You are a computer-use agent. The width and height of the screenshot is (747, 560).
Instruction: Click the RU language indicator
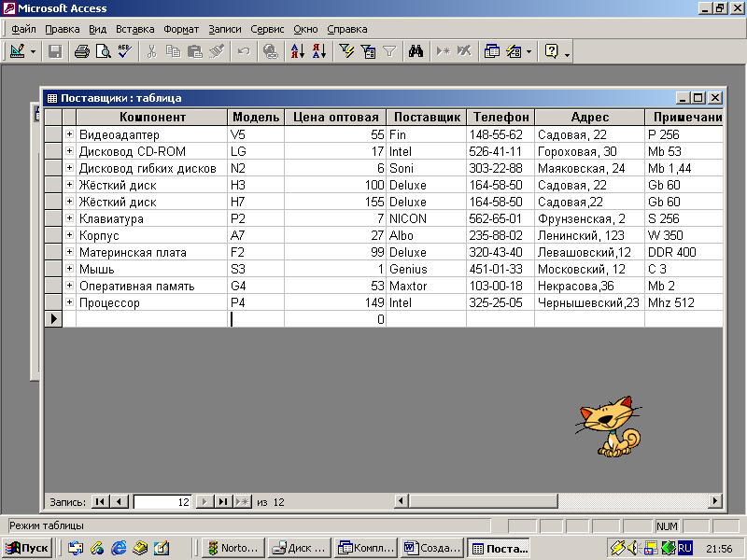684,548
